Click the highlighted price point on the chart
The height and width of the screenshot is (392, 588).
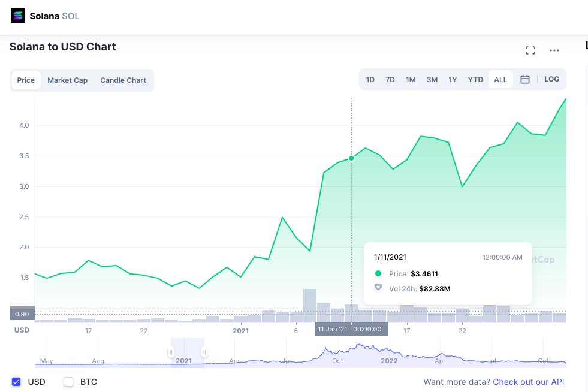[351, 158]
